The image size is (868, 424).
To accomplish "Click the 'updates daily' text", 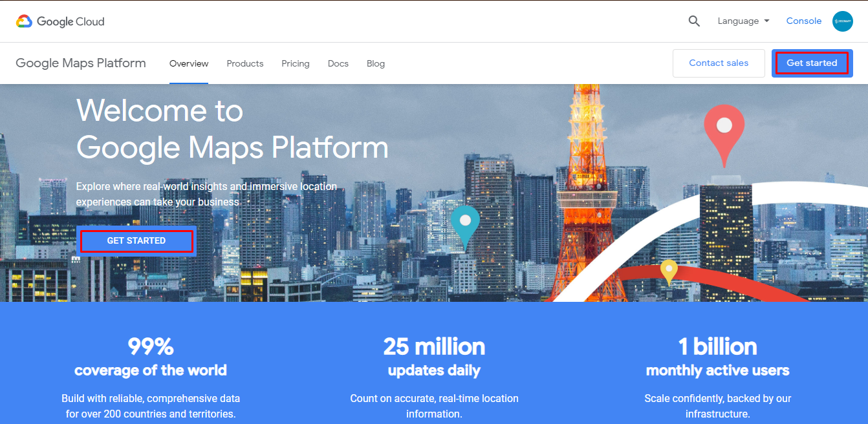I will (434, 370).
